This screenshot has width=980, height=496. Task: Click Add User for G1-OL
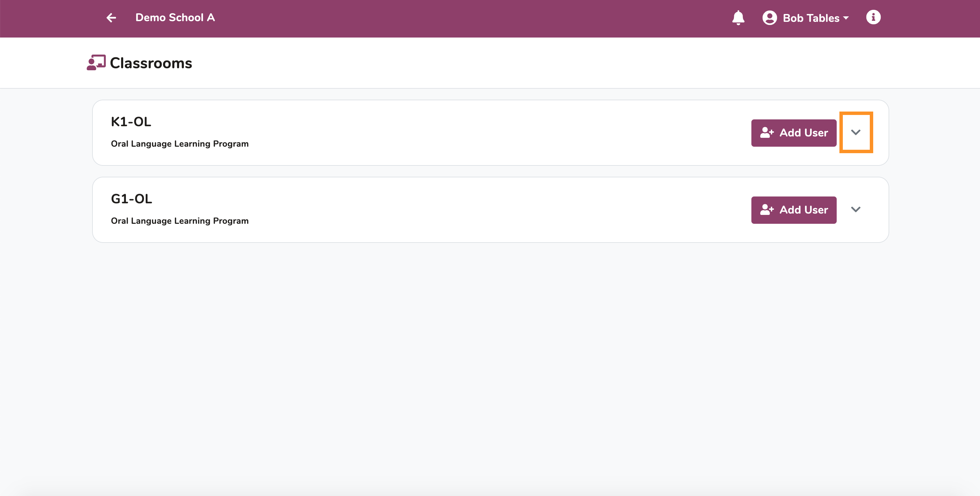click(794, 210)
